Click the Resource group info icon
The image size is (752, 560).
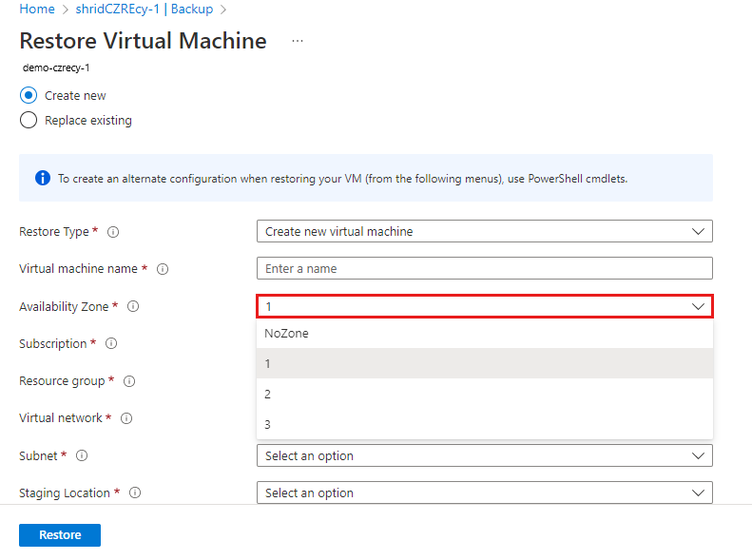tap(129, 381)
